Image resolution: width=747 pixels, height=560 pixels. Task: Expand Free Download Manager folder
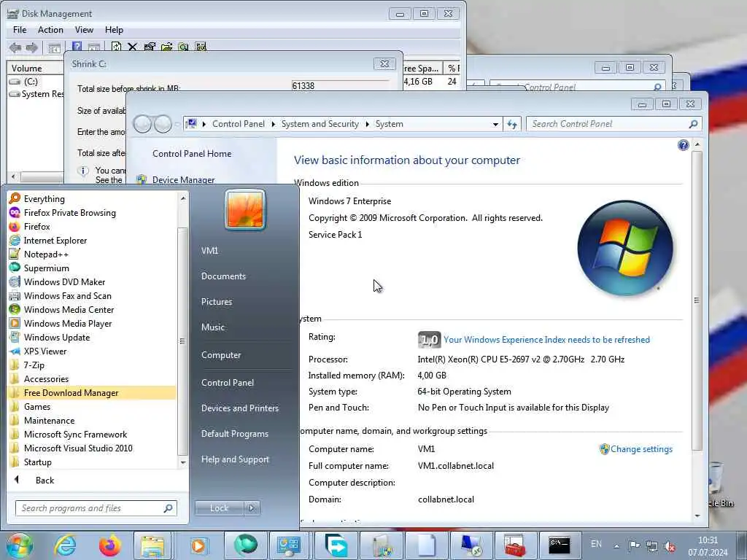[92, 393]
